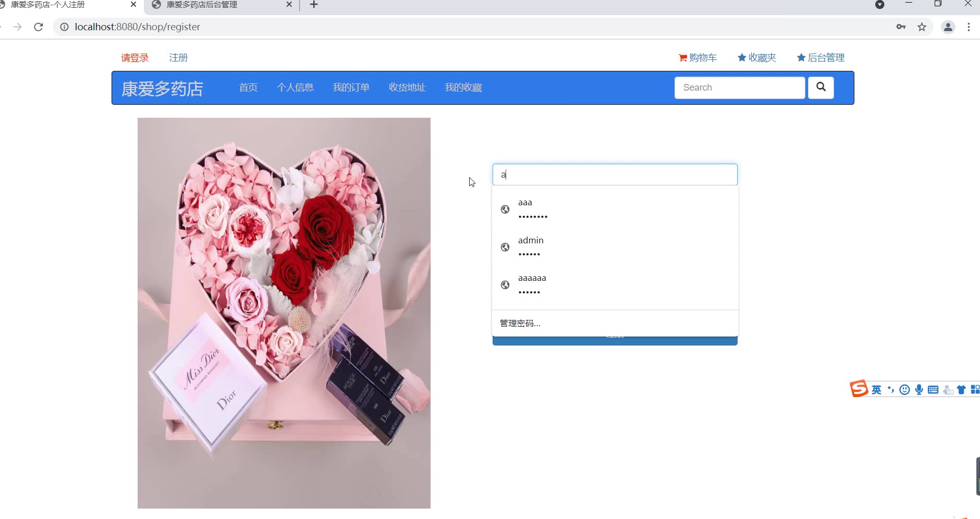This screenshot has height=519, width=980.
Task: Open 后台管理 admin link
Action: click(x=820, y=58)
